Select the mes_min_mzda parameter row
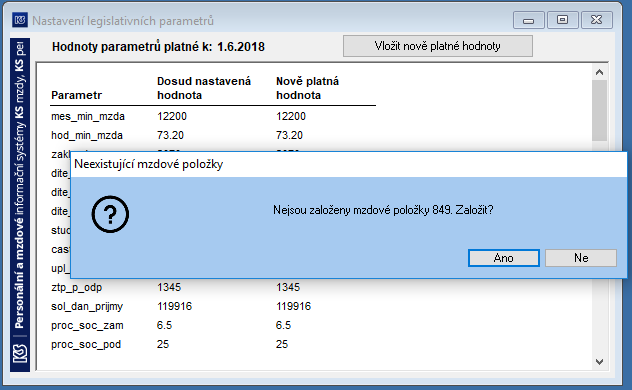Viewport: 632px width, 390px height. point(213,116)
